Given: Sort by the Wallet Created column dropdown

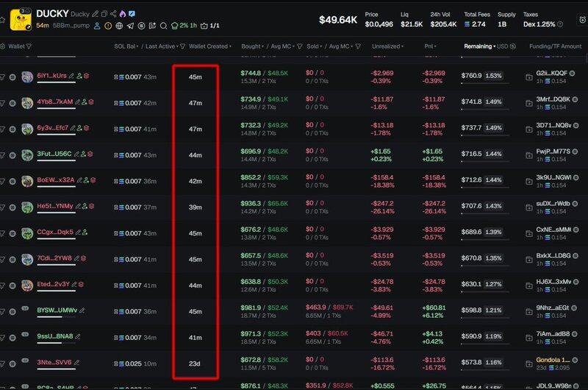Looking at the screenshot, I should (208, 46).
